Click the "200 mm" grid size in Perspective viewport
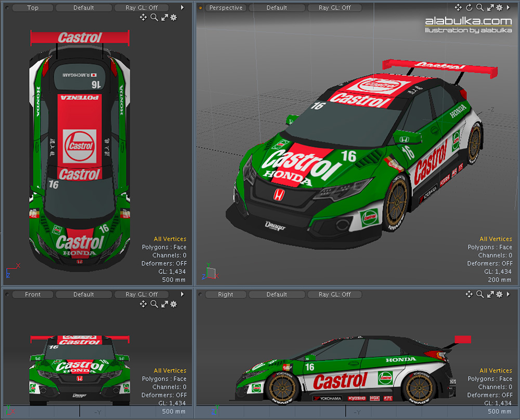 pyautogui.click(x=499, y=280)
